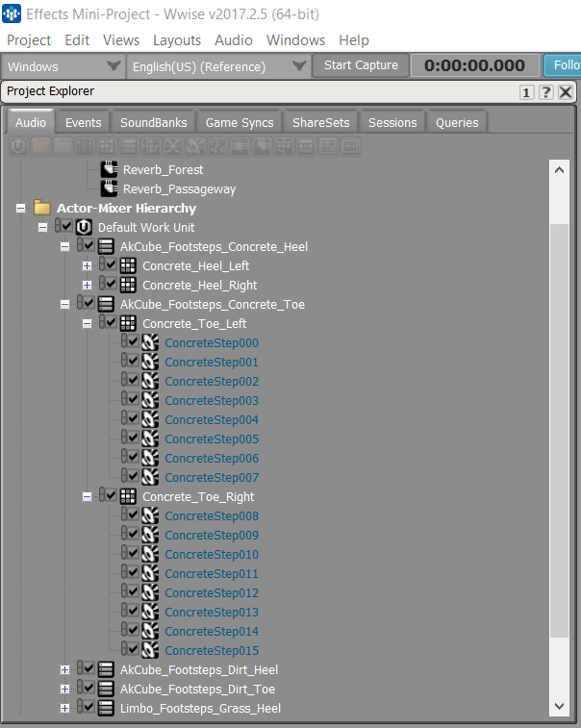This screenshot has height=728, width=581.
Task: Click the Default Work Unit icon
Action: click(x=84, y=227)
